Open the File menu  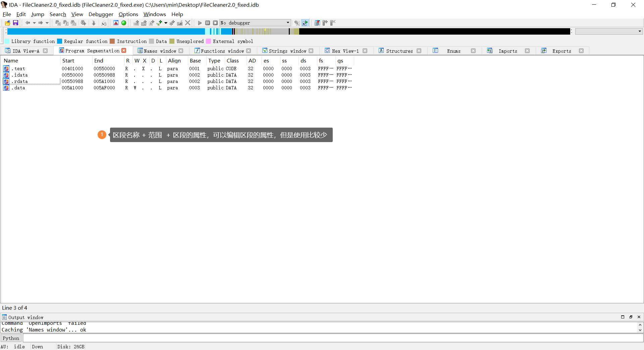pos(7,14)
